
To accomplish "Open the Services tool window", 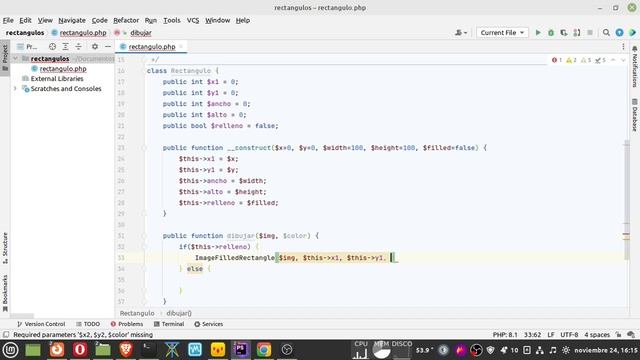I will tap(208, 324).
